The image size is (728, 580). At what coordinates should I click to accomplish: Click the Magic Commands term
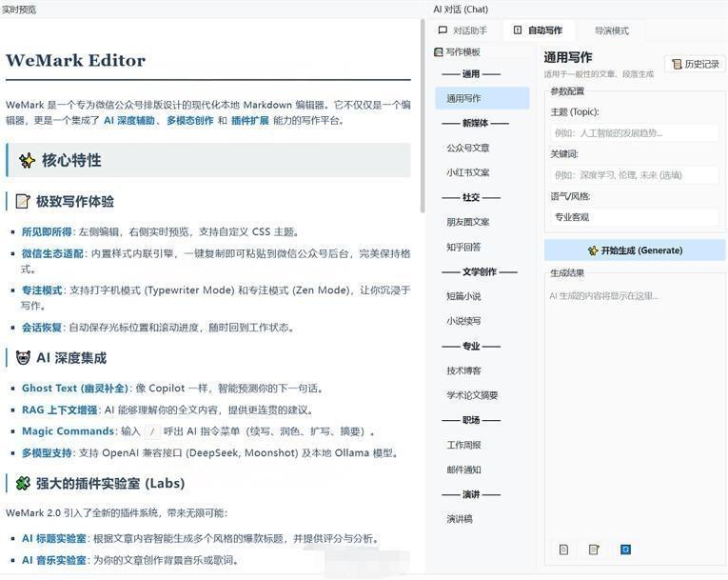pyautogui.click(x=68, y=431)
